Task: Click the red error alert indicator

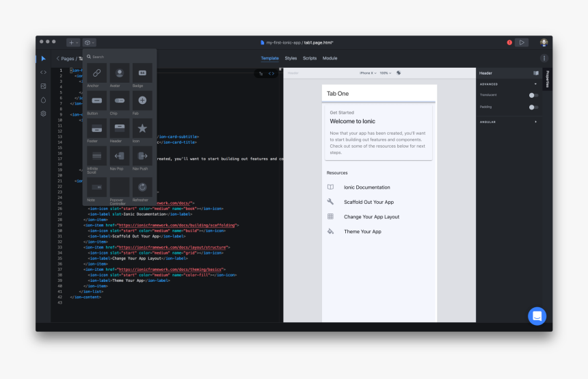Action: click(509, 42)
